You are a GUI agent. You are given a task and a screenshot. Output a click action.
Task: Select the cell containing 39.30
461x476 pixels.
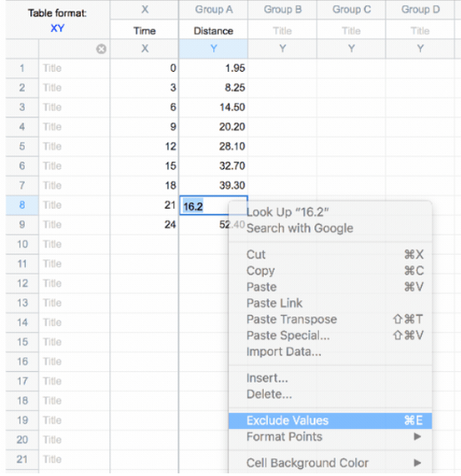213,186
